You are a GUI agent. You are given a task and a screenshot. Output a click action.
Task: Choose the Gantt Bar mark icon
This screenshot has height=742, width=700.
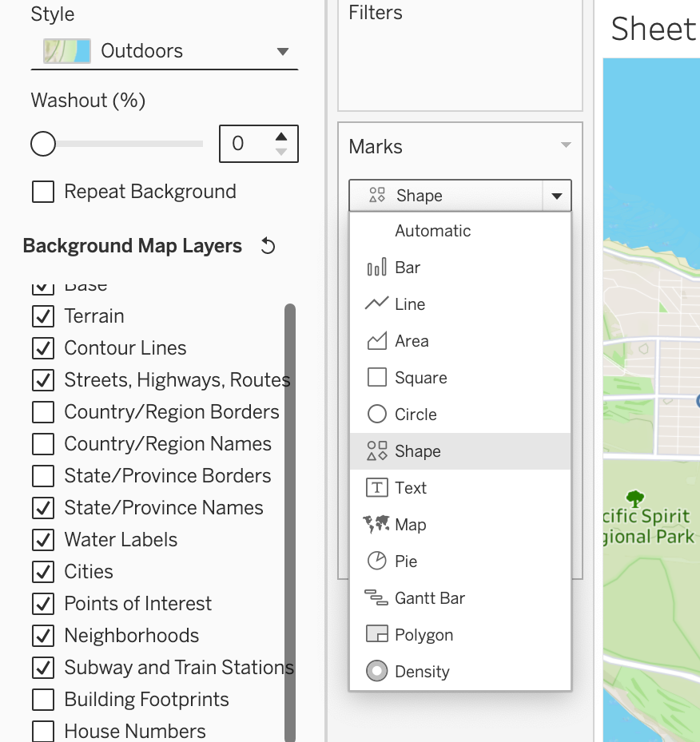pos(376,598)
